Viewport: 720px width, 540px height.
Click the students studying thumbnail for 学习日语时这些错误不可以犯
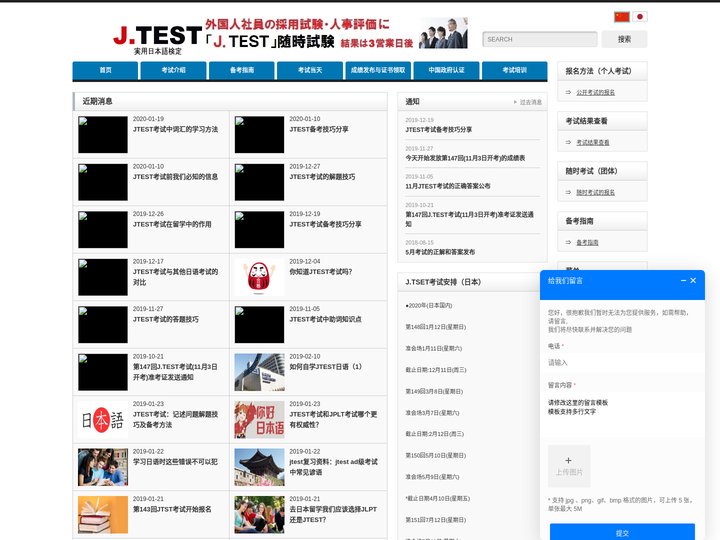coord(103,467)
